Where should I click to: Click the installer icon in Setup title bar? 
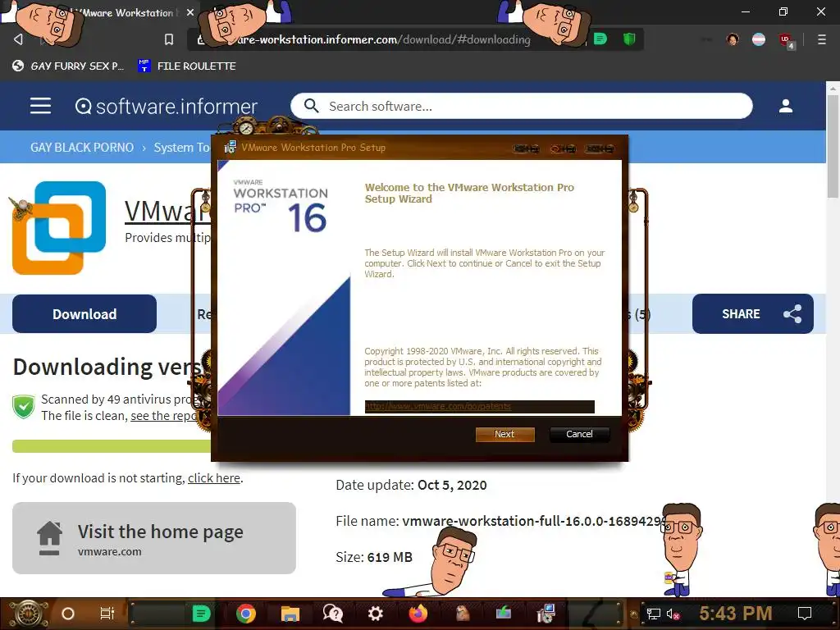point(230,148)
